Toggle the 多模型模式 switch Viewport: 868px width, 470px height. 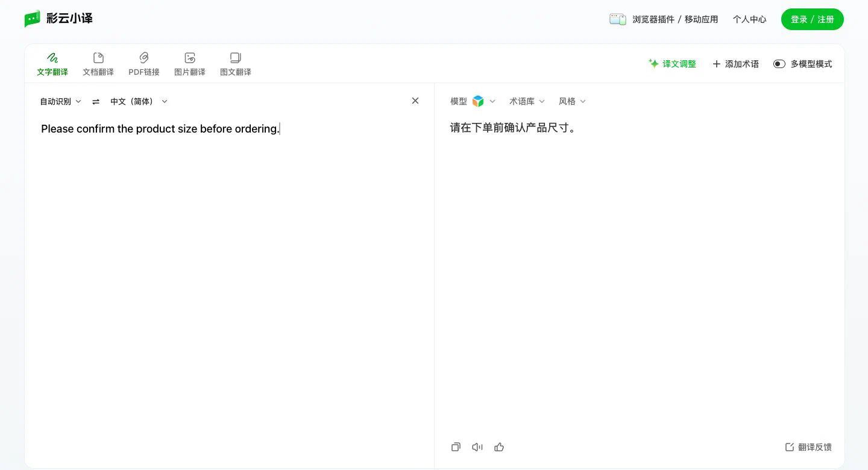click(x=779, y=64)
